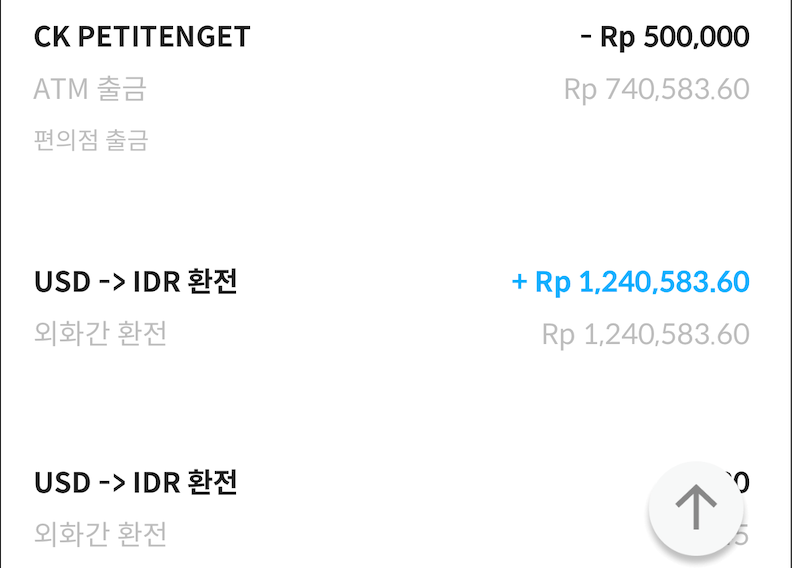Screen dimensions: 792x568
Task: Tap the scroll-to-top arrow button
Action: tap(696, 508)
